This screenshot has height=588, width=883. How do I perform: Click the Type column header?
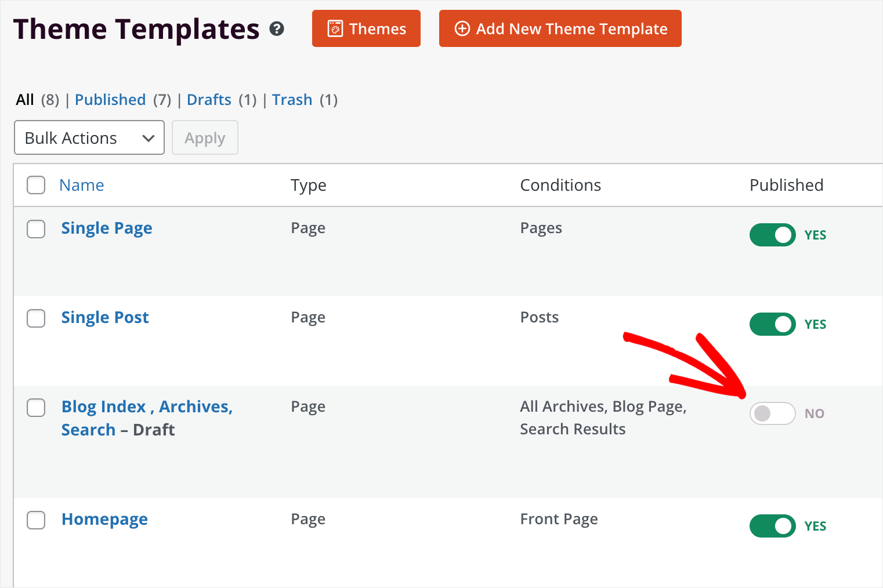pyautogui.click(x=308, y=185)
